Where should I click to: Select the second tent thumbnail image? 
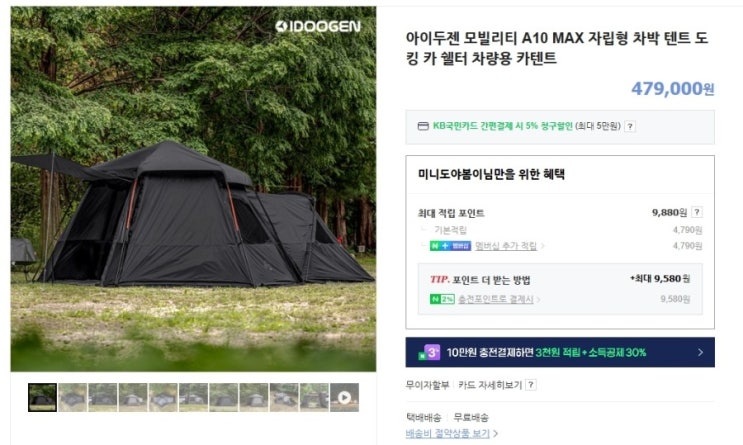pyautogui.click(x=72, y=398)
